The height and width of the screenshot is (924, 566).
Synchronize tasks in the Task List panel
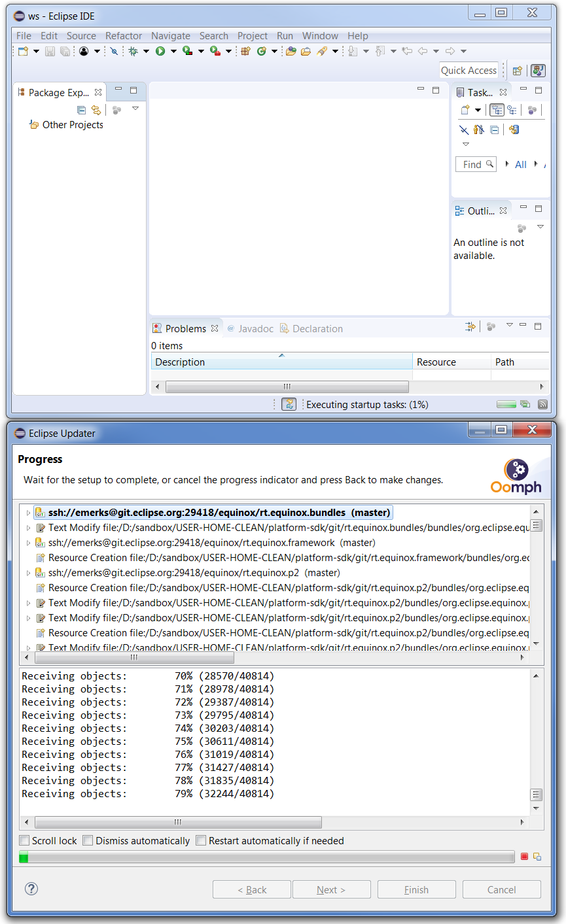[514, 129]
